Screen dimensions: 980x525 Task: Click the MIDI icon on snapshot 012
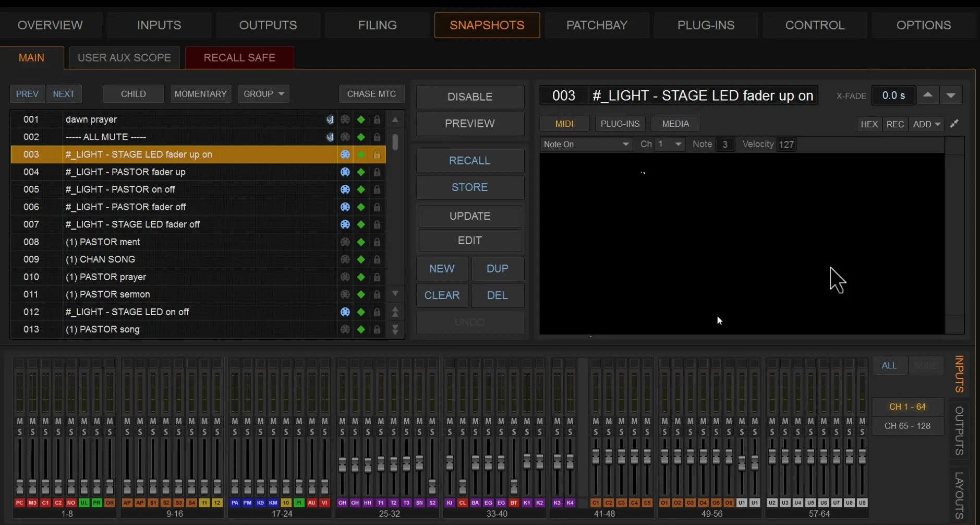click(x=345, y=312)
